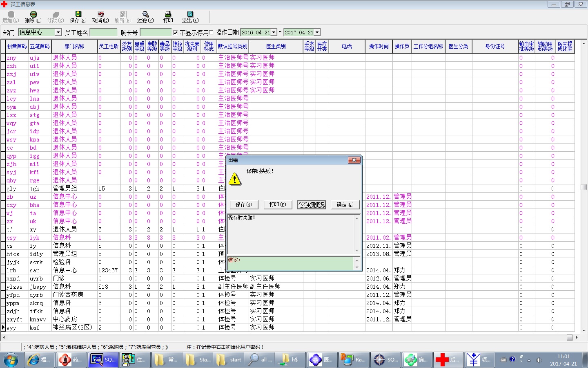Image resolution: width=588 pixels, height=368 pixels.
Task: Click 打印(P) button in error dialog
Action: coord(278,204)
